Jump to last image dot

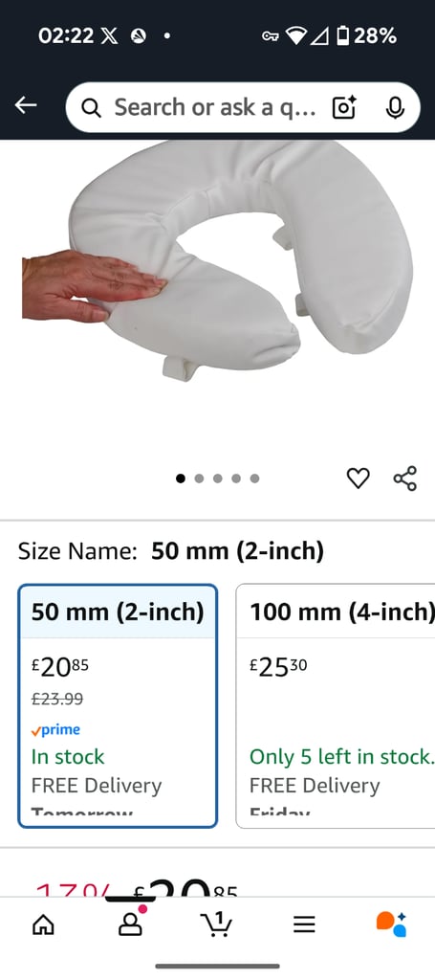[x=254, y=479]
